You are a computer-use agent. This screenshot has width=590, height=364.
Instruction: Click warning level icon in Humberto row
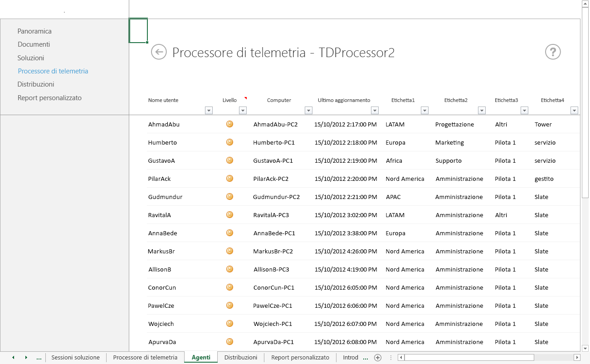coord(229,142)
